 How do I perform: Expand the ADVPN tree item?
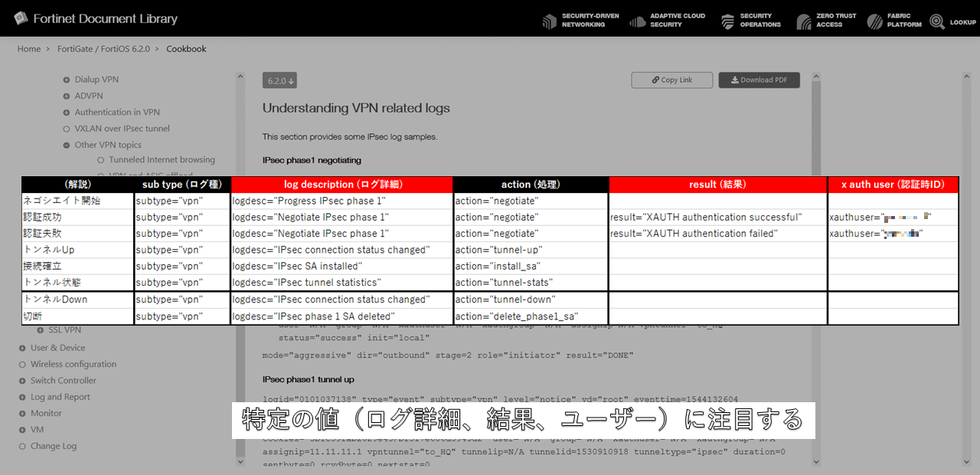pos(67,96)
